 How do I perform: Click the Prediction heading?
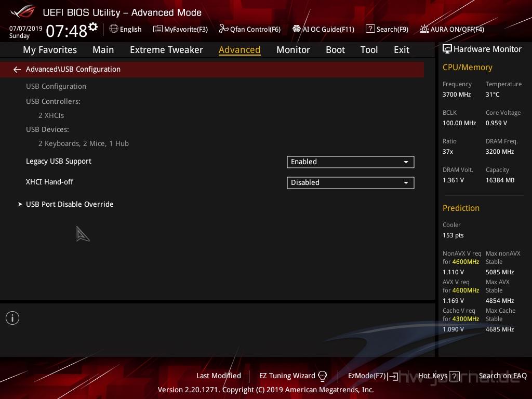tap(461, 208)
